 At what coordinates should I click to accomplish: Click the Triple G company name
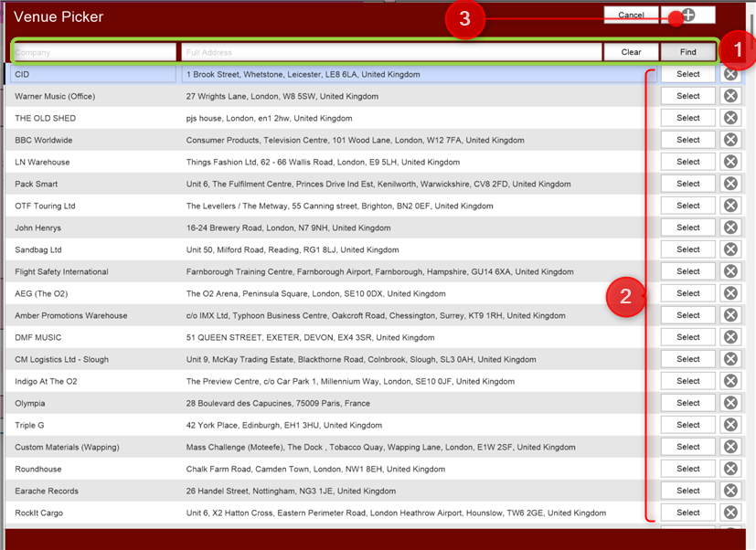(29, 425)
